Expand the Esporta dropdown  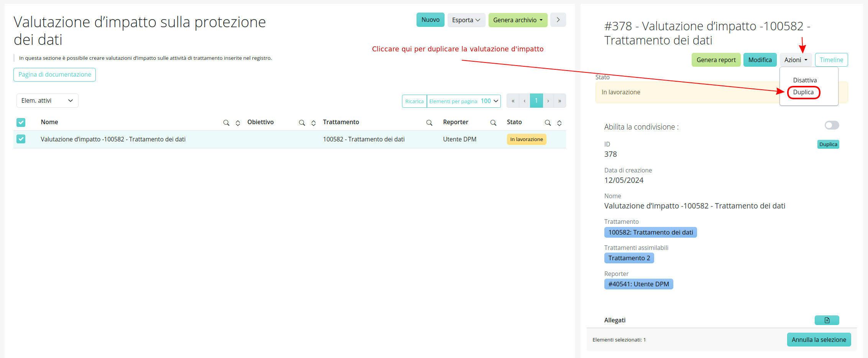466,20
